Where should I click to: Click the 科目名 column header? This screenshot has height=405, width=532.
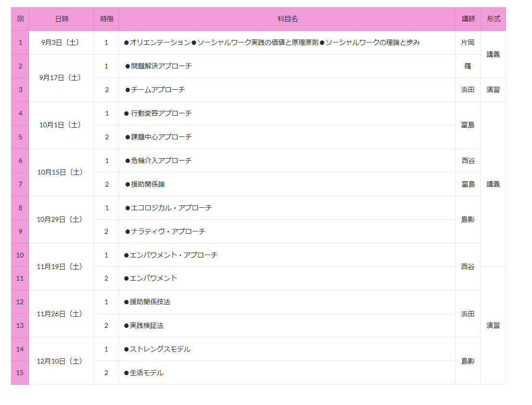[287, 19]
